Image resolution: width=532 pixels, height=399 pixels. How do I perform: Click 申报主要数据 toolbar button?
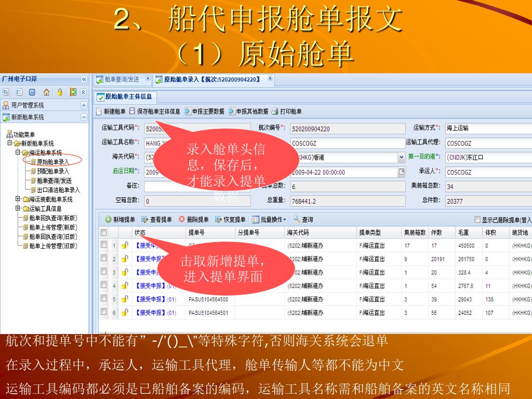click(204, 111)
